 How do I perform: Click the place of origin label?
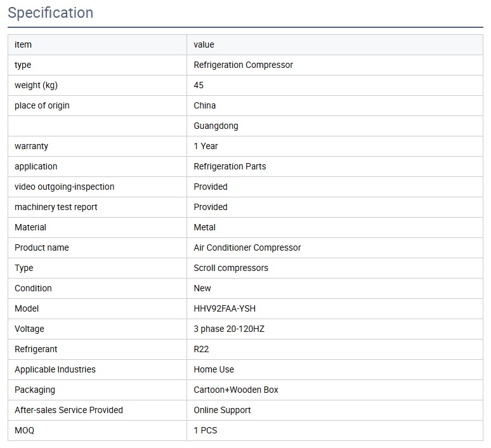(x=42, y=105)
